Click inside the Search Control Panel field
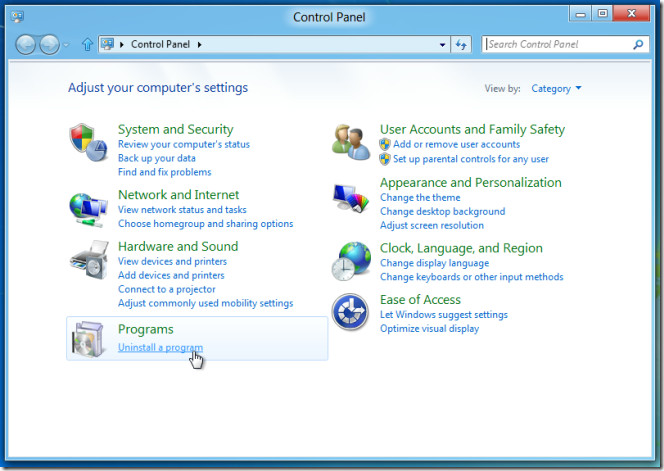 [558, 44]
